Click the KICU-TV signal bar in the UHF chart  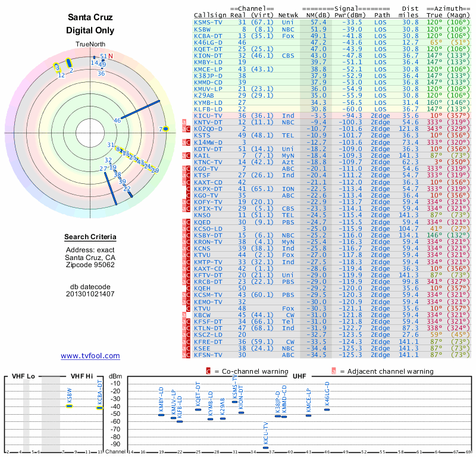265,447
